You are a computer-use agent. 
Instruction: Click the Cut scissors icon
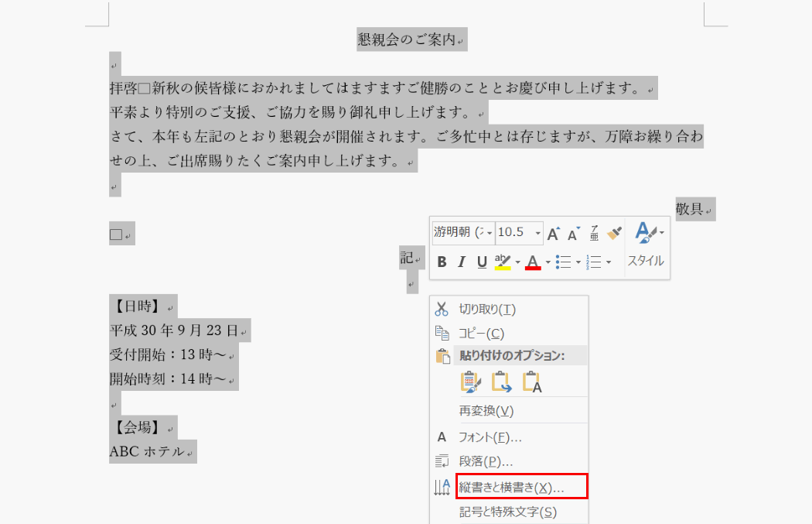click(x=440, y=309)
